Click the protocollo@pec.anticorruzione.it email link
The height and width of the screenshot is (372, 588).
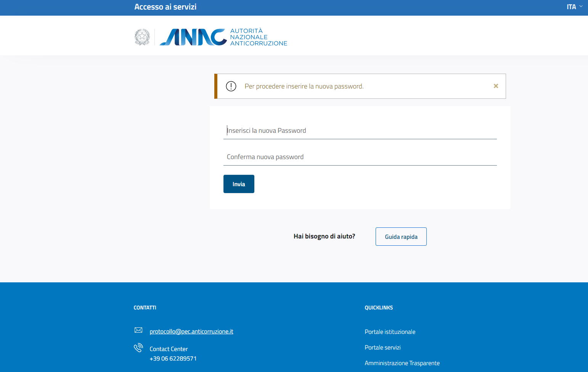[191, 332]
